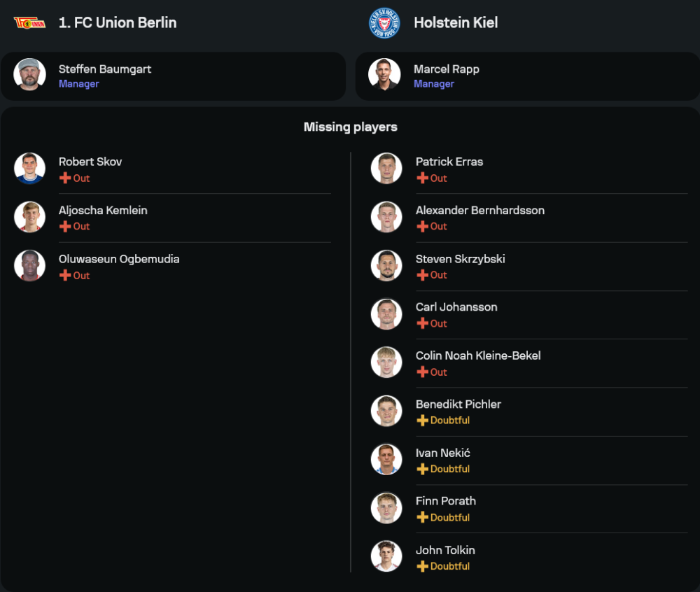Click Benedikt Pichler's yellow doubtful cross icon

coord(422,421)
